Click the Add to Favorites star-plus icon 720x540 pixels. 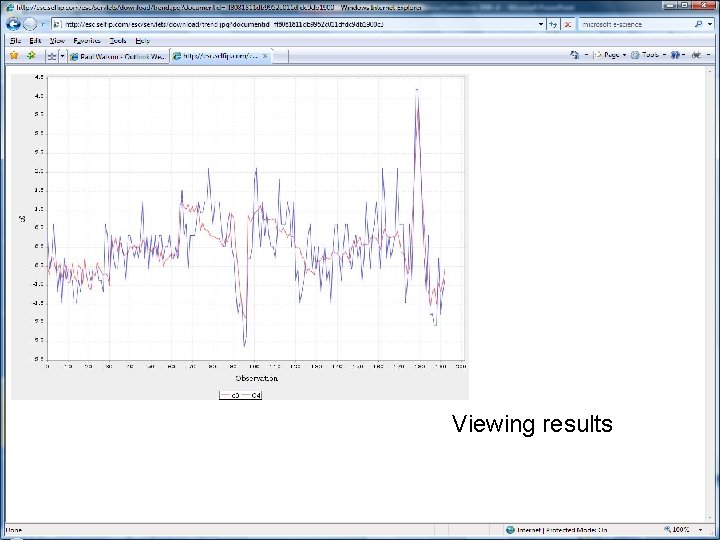(31, 56)
